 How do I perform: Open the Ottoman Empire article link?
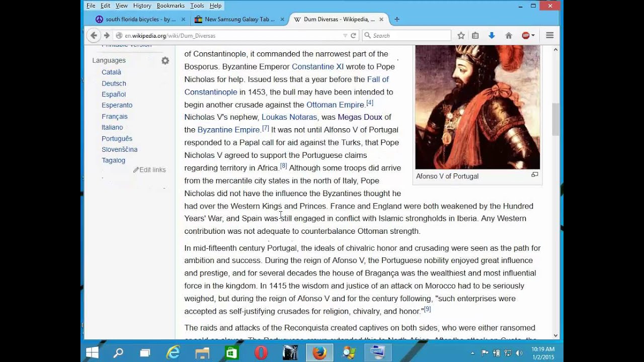click(x=335, y=105)
